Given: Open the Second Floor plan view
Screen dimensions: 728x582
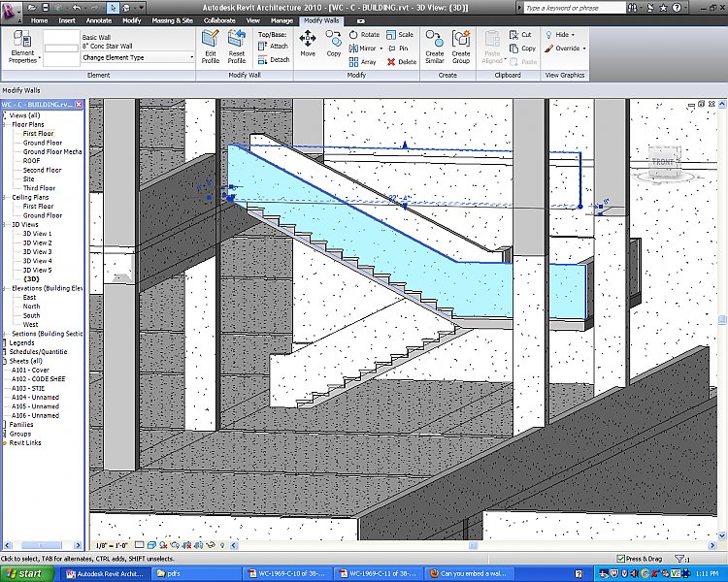Looking at the screenshot, I should (x=43, y=170).
